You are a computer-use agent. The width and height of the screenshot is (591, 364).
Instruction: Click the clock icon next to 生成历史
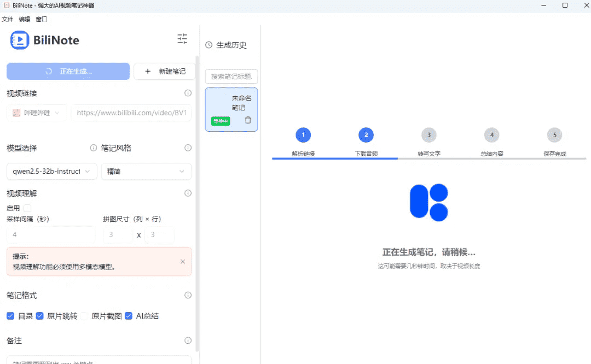[x=208, y=45]
